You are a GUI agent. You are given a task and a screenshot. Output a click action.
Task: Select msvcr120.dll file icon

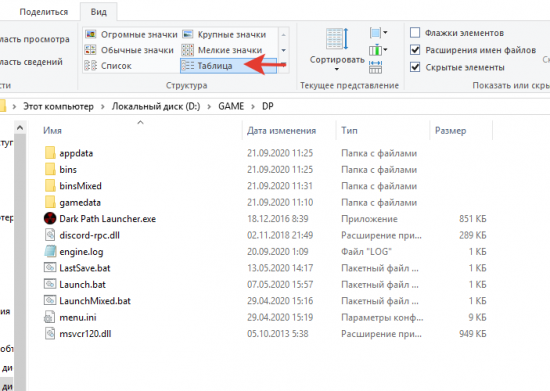(50, 333)
